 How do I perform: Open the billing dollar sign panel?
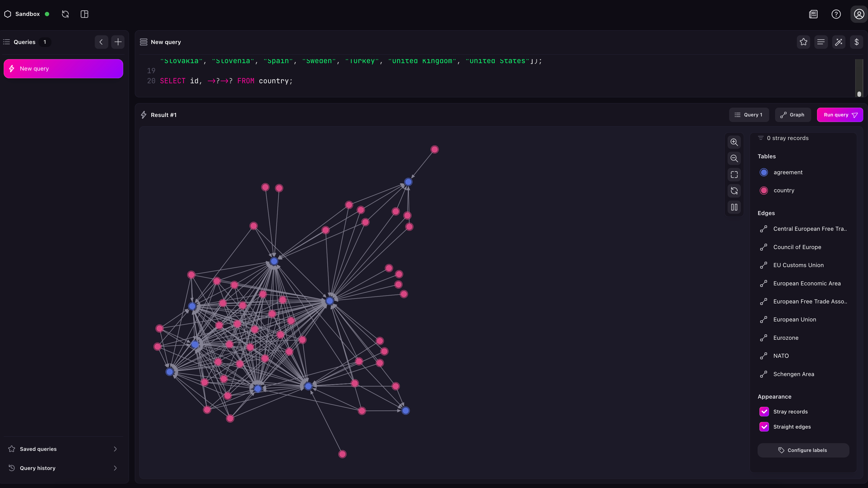click(857, 42)
